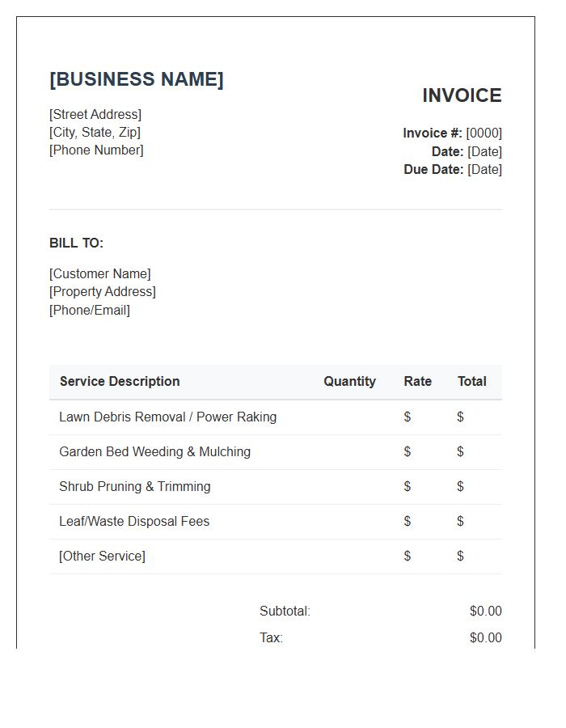Click the [BUSINESS NAME] heading

137,79
